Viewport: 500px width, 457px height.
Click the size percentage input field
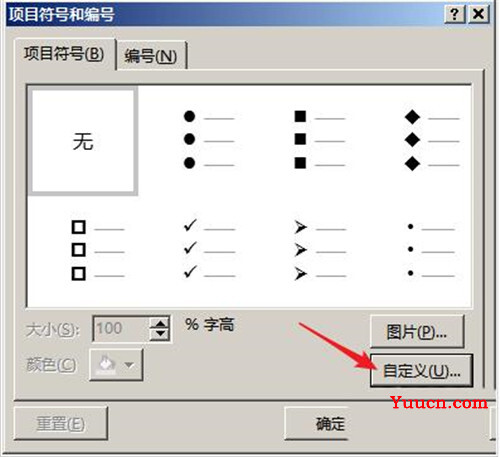(121, 329)
